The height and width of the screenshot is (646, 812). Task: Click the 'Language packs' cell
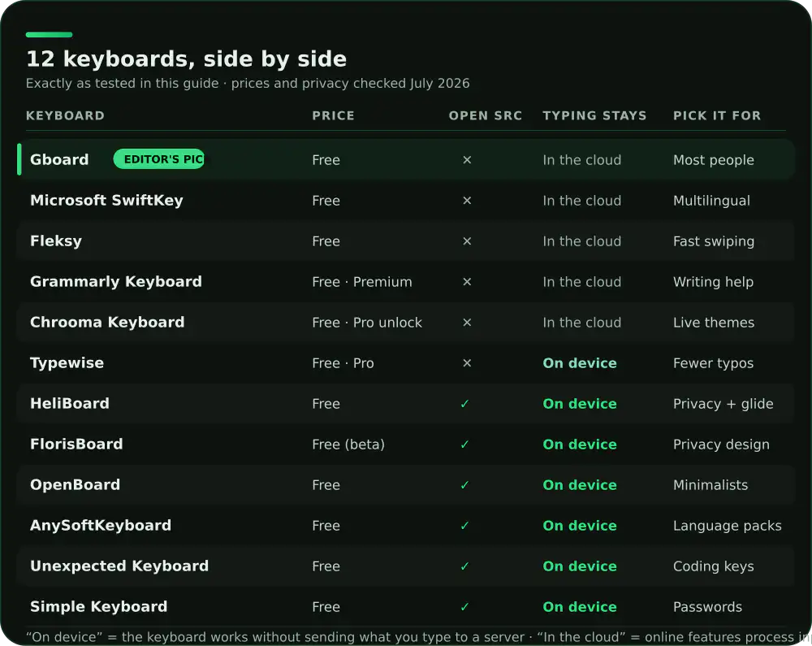pyautogui.click(x=727, y=525)
